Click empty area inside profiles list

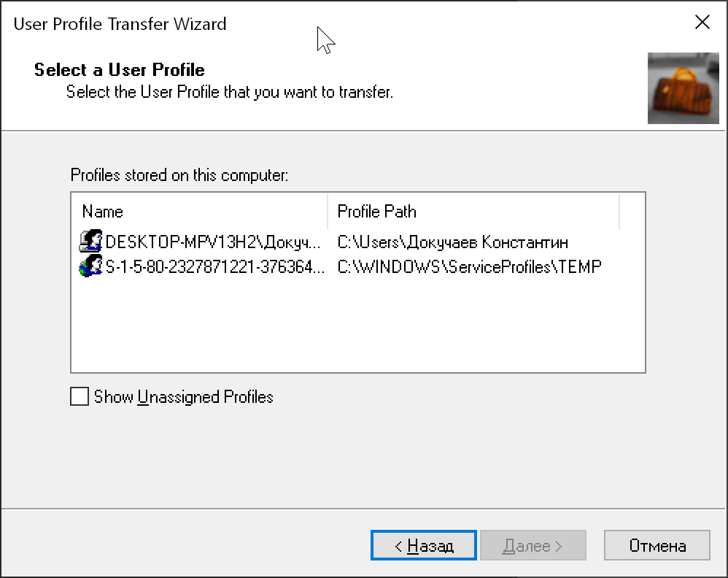357,325
